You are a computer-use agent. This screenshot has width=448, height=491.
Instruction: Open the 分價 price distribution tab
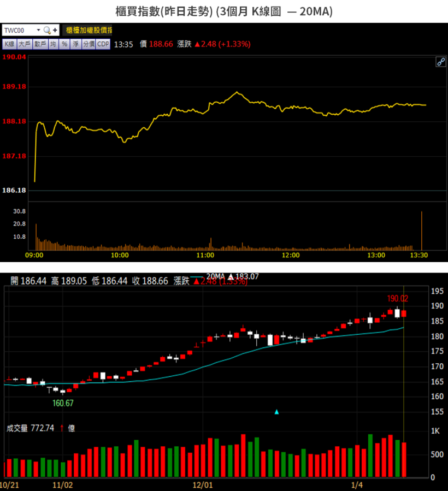89,44
